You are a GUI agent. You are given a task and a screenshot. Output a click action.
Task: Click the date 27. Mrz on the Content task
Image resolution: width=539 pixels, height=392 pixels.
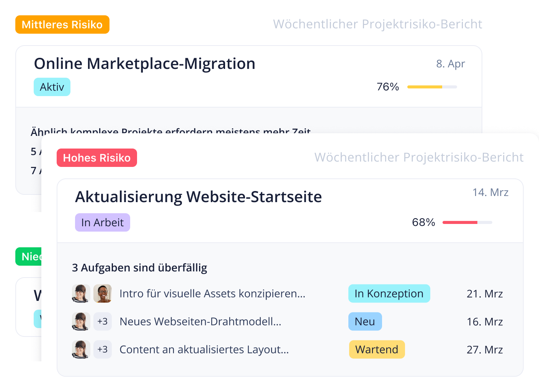(x=485, y=349)
